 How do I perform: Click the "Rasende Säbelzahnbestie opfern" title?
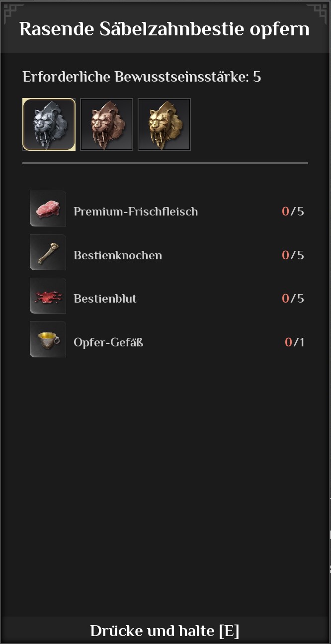(165, 29)
